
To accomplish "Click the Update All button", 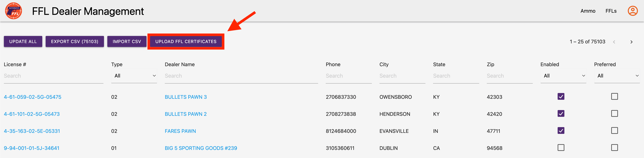I will [x=23, y=41].
